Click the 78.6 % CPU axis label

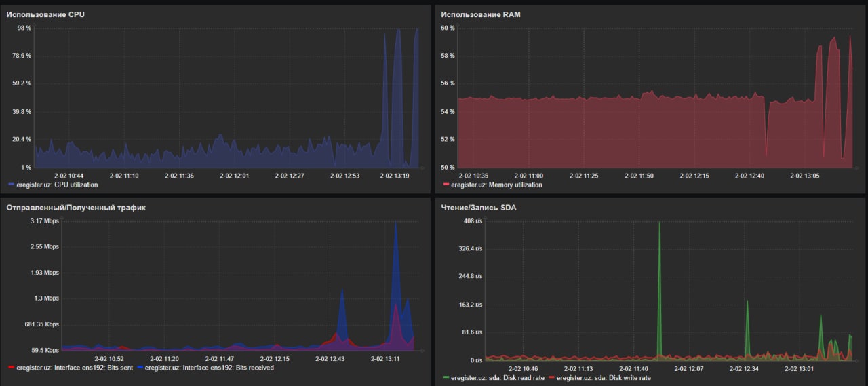coord(22,56)
